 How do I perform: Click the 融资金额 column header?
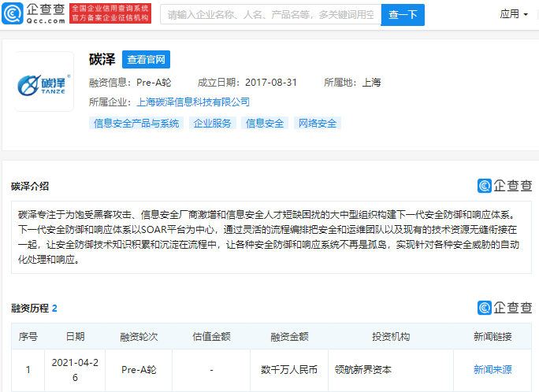pyautogui.click(x=289, y=337)
